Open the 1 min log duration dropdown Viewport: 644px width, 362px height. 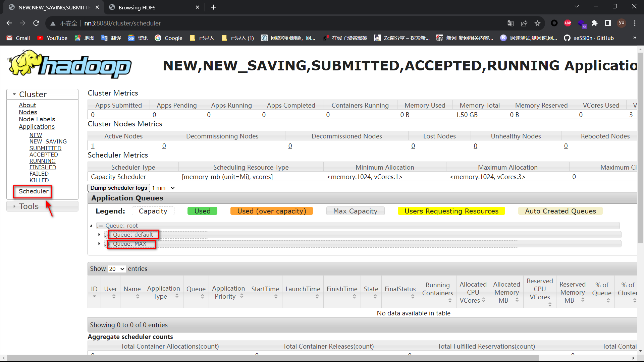pos(164,188)
